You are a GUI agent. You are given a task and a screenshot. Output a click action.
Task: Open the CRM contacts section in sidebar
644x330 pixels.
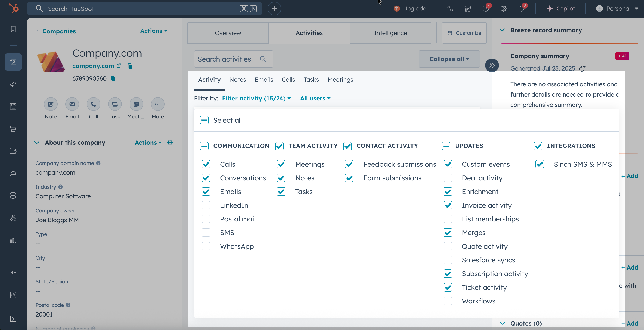13,62
